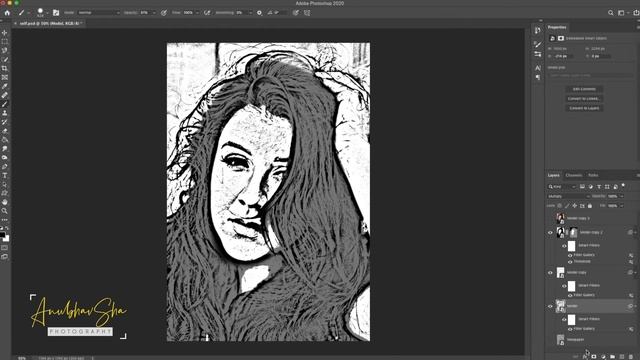Click the delete layer trash icon

click(x=631, y=356)
